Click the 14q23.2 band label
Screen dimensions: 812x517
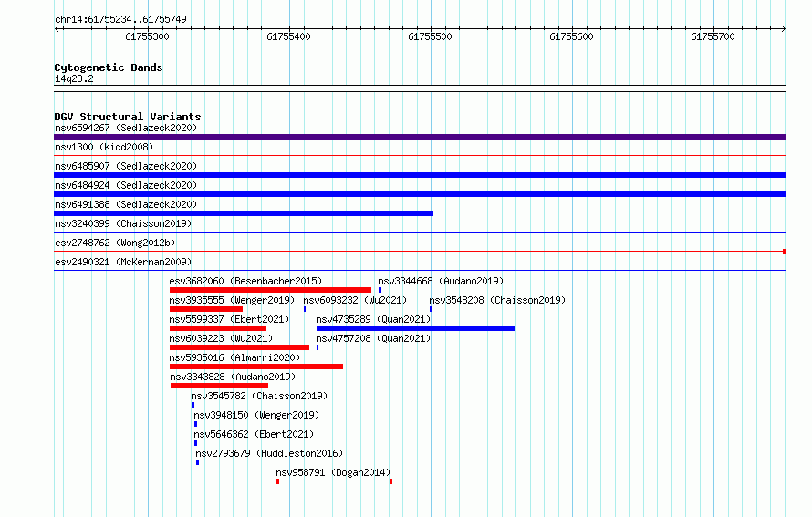[74, 78]
